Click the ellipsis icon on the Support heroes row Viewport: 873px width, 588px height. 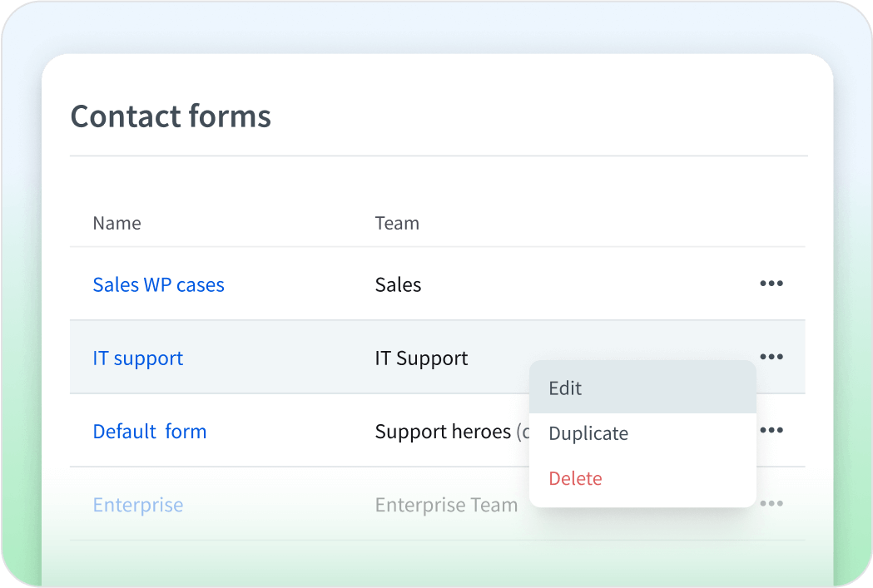click(x=771, y=430)
